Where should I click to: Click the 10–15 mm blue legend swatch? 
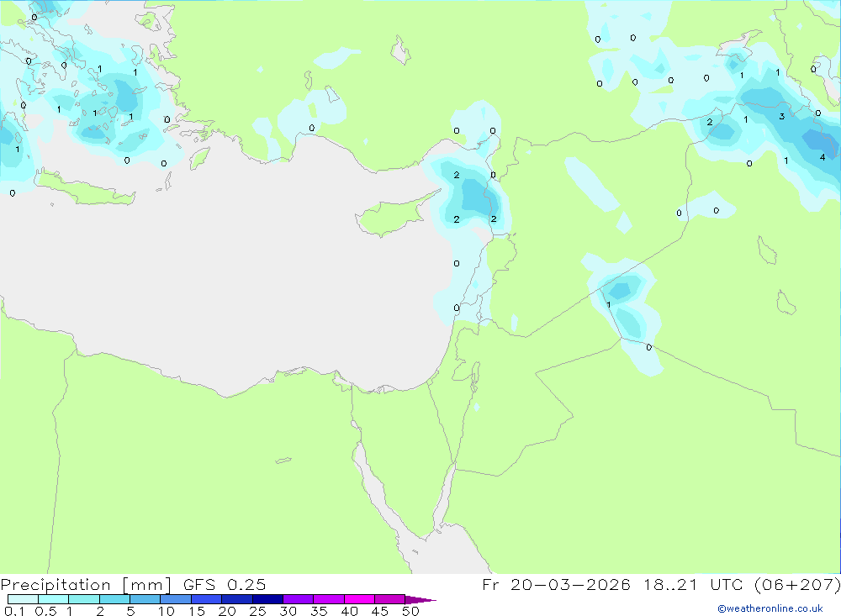tap(176, 599)
